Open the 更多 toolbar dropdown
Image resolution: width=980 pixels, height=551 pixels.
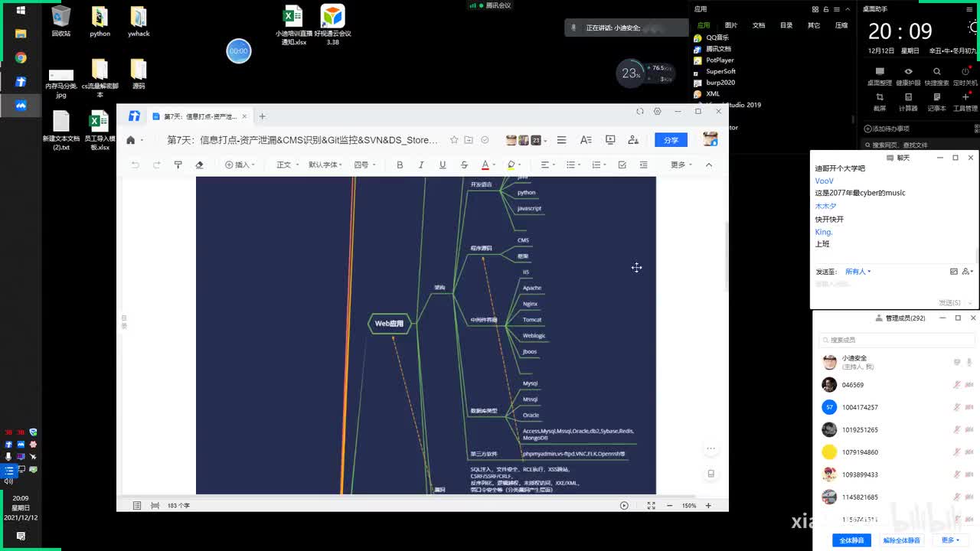coord(681,165)
